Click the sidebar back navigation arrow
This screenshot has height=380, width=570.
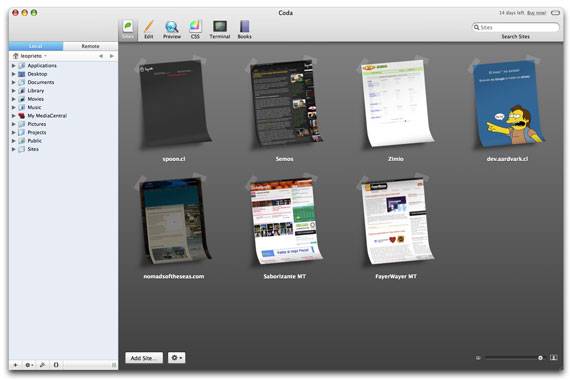pos(101,56)
